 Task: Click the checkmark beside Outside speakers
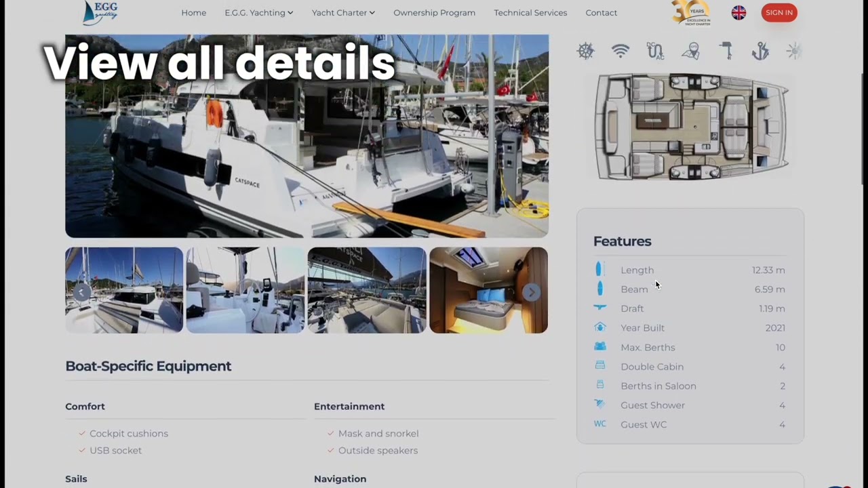331,451
